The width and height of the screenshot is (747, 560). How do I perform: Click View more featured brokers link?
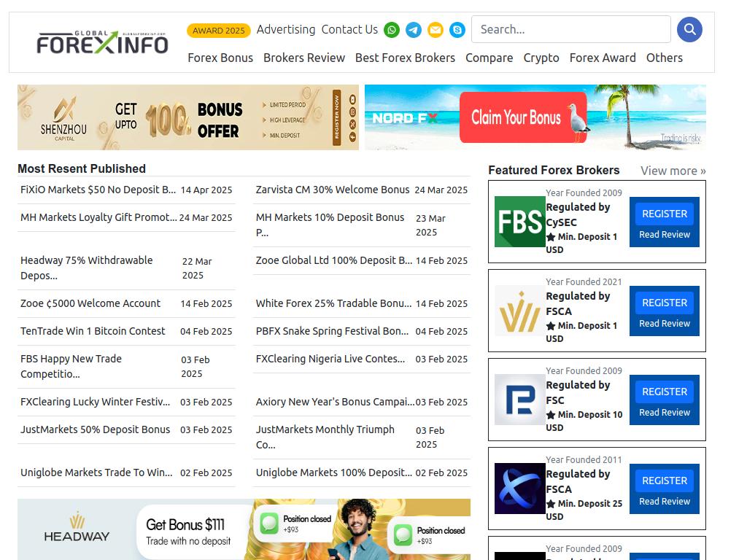click(673, 171)
